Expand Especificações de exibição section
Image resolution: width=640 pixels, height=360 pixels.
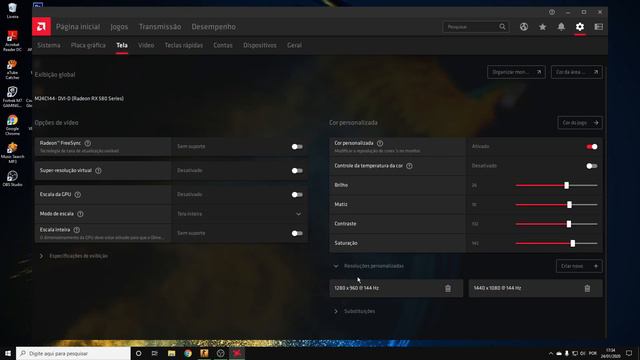pos(74,256)
